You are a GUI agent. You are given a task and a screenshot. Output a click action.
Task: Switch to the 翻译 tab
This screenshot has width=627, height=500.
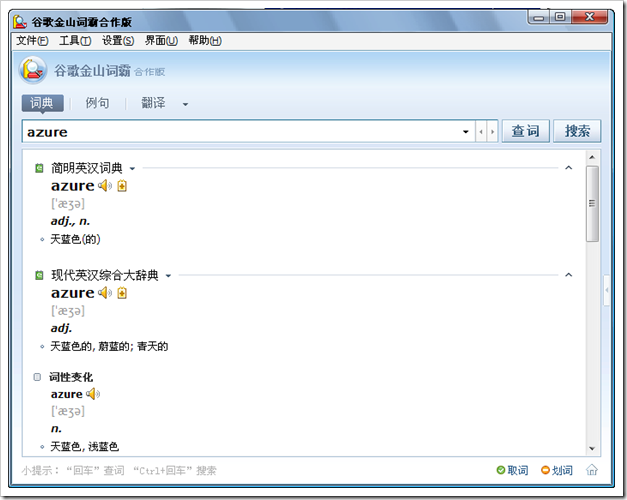(153, 103)
